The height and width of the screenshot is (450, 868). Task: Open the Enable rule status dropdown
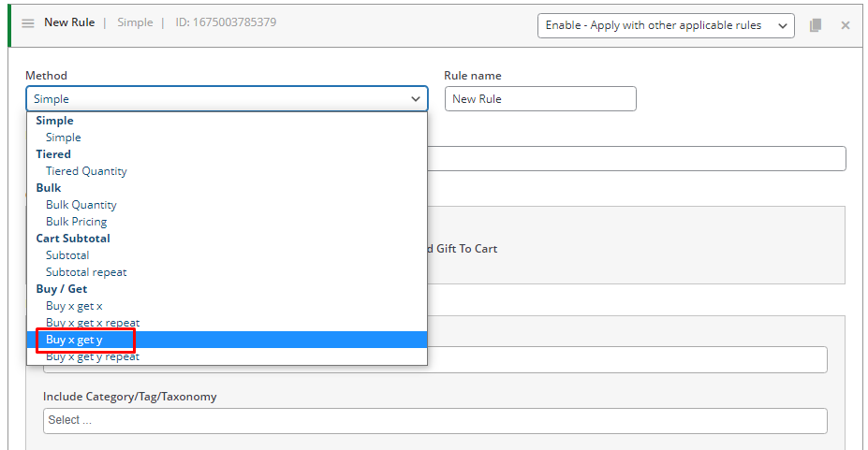[x=666, y=25]
